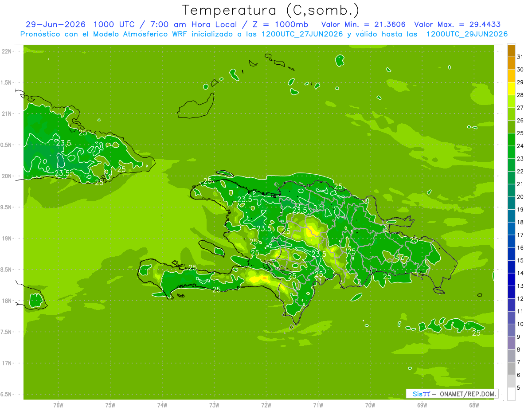
Task: Click the 69W longitude label
Action: point(422,405)
